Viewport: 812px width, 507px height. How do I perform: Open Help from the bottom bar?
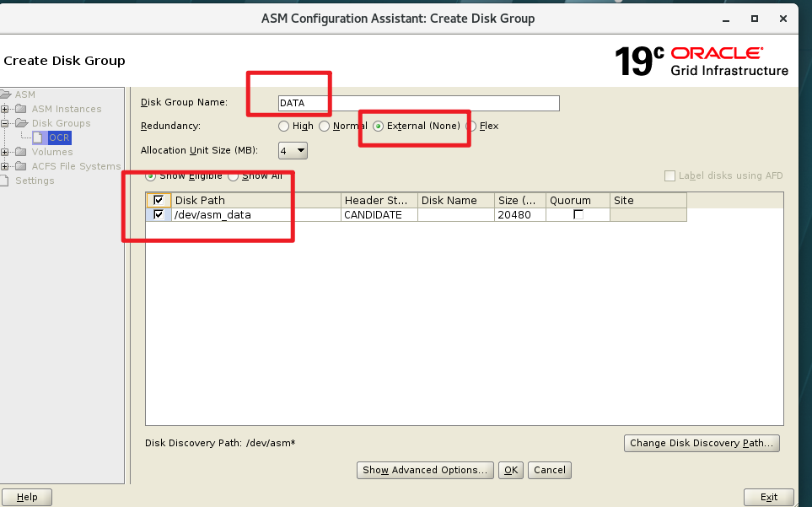click(x=27, y=497)
